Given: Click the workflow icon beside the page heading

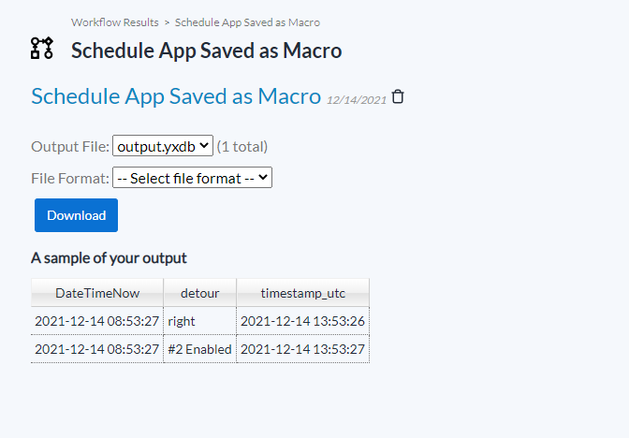Looking at the screenshot, I should click(x=42, y=48).
